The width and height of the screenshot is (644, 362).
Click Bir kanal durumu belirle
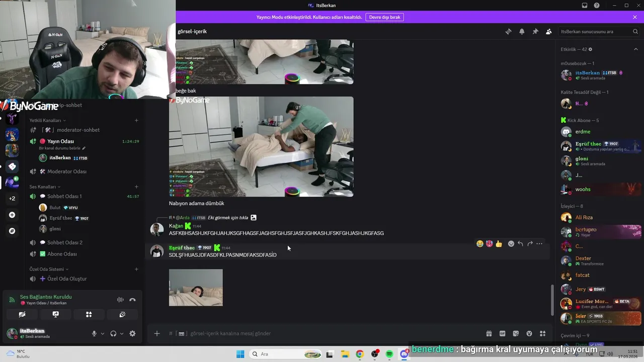[x=60, y=148]
